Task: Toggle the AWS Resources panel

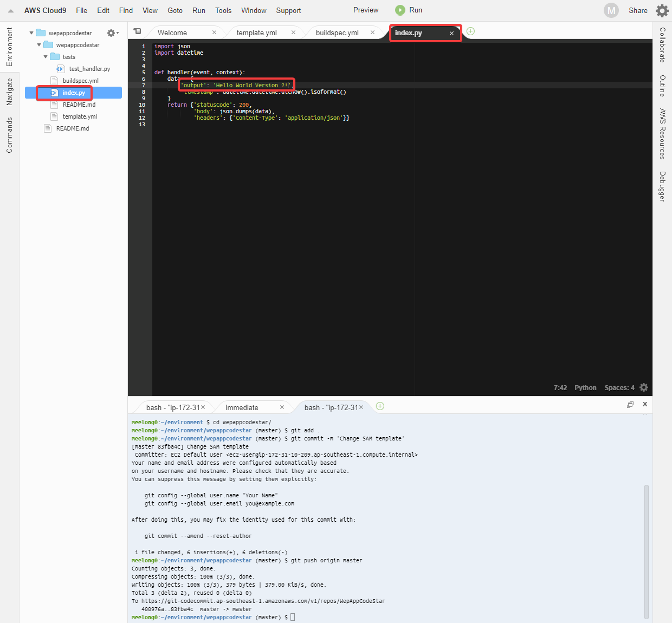Action: (662, 134)
